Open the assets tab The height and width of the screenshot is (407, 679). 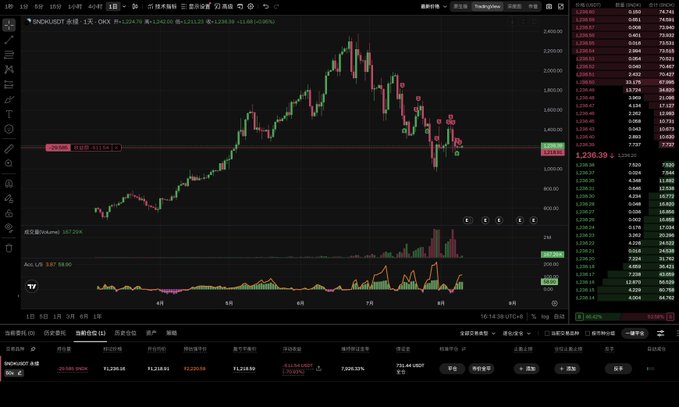(x=151, y=333)
